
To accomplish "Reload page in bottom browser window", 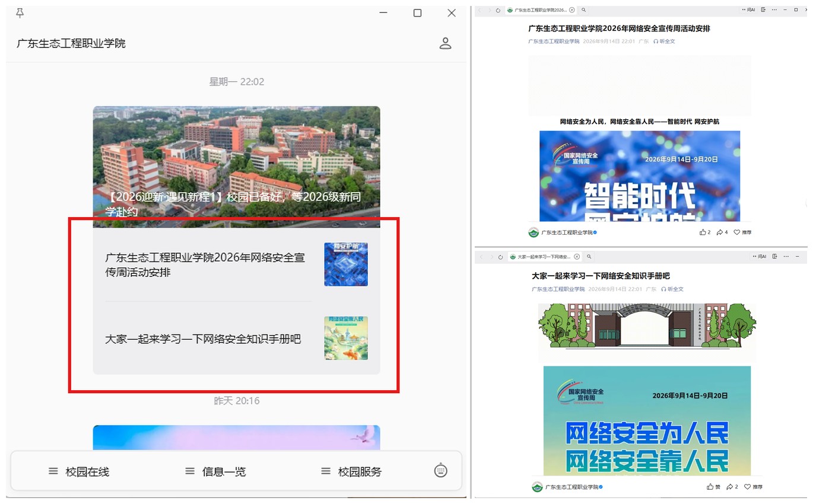I will click(500, 257).
